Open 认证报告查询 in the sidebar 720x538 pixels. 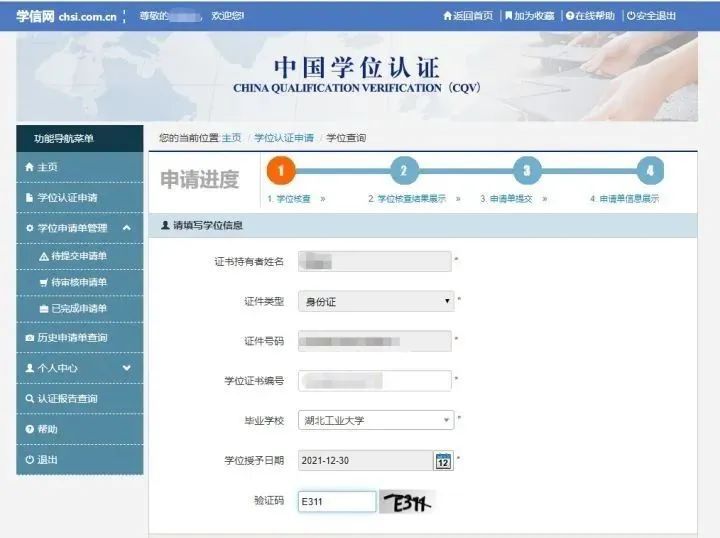click(x=80, y=398)
